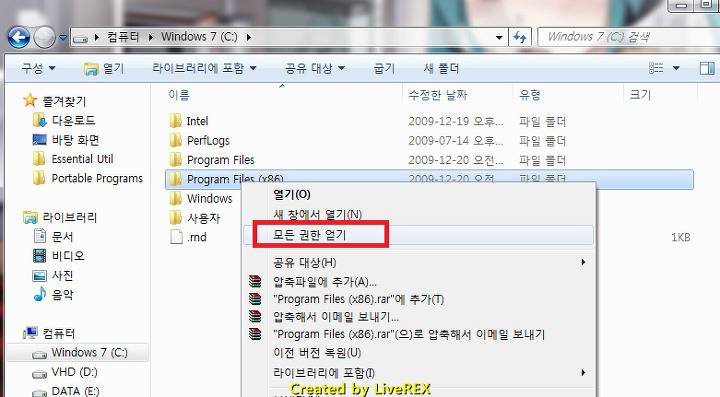The height and width of the screenshot is (397, 720).
Task: Select 라이브러리 in navigation pane
Action: coord(69,217)
